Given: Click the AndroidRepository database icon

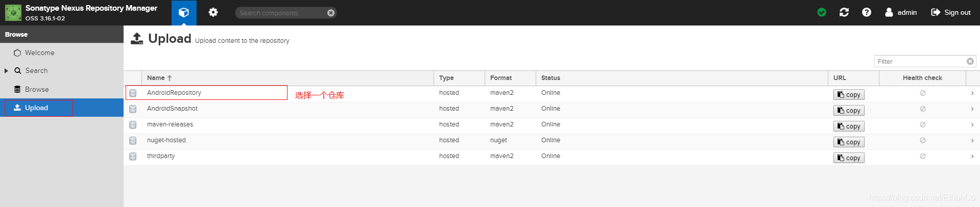Looking at the screenshot, I should [133, 93].
